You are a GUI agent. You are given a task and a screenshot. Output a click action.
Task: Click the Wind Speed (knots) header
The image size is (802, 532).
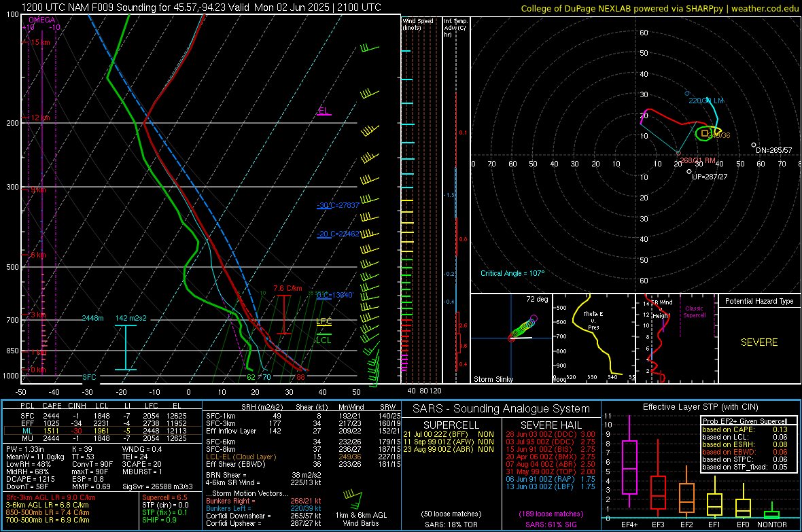click(418, 24)
